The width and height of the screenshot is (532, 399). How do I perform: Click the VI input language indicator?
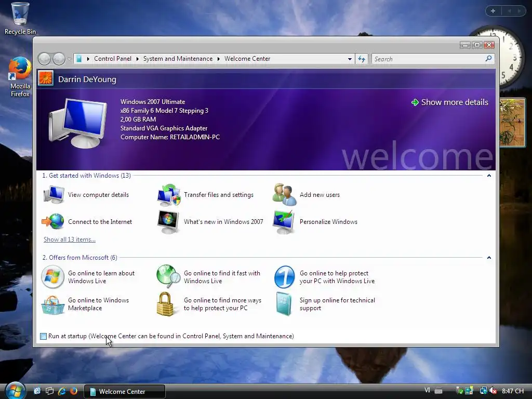click(x=427, y=391)
